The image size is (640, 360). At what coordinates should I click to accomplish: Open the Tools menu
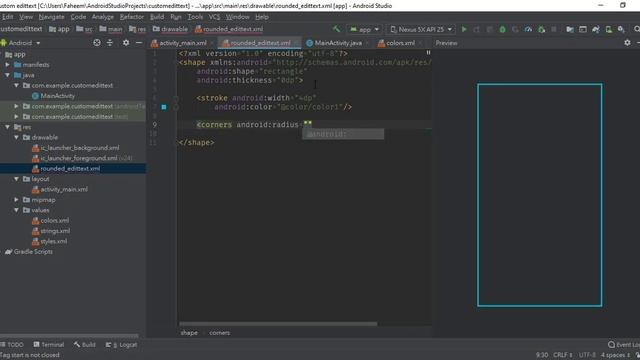(195, 17)
